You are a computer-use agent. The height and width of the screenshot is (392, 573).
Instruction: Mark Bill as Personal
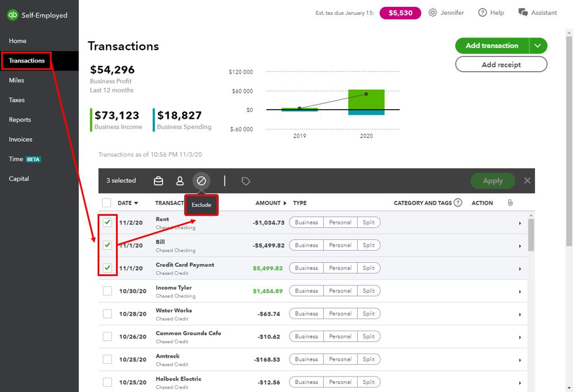tap(340, 245)
